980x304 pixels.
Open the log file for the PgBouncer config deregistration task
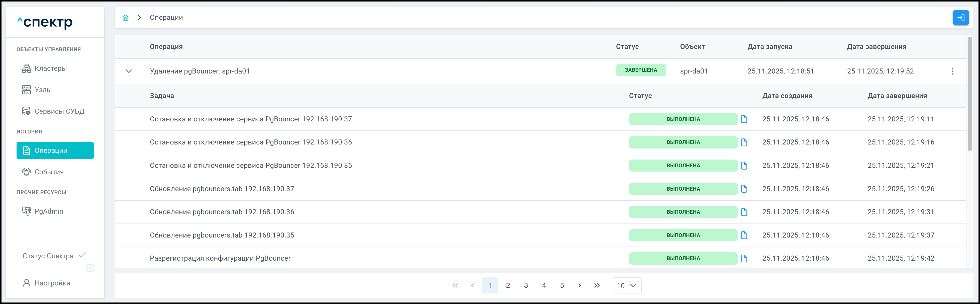(x=744, y=258)
